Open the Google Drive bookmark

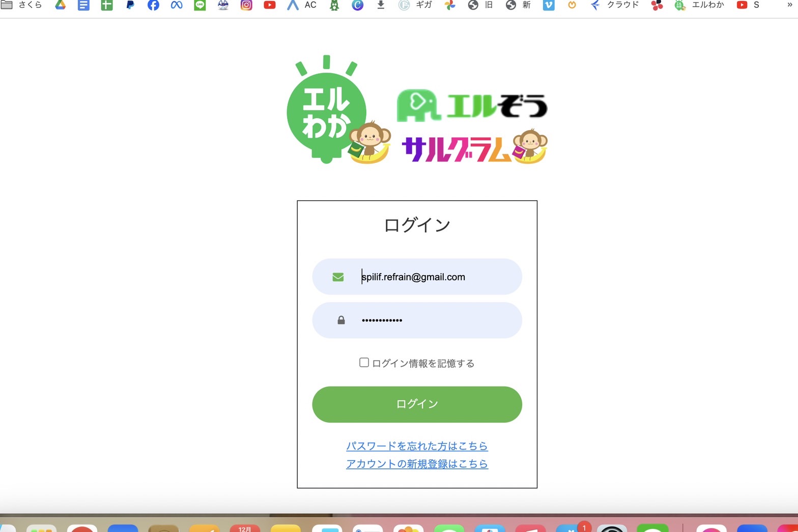[x=61, y=5]
